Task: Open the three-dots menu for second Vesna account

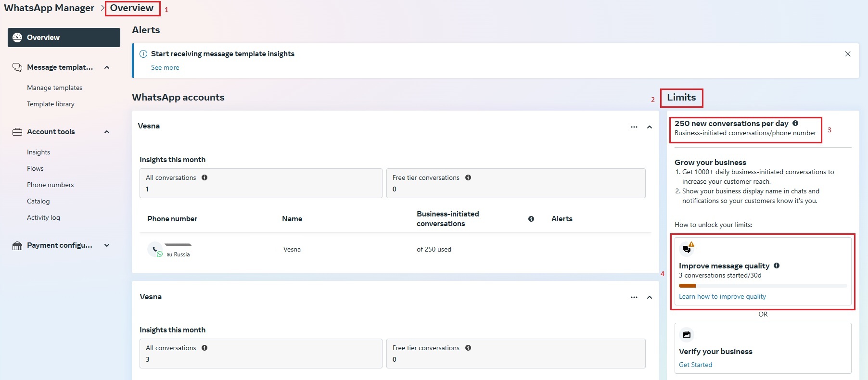Action: tap(634, 297)
